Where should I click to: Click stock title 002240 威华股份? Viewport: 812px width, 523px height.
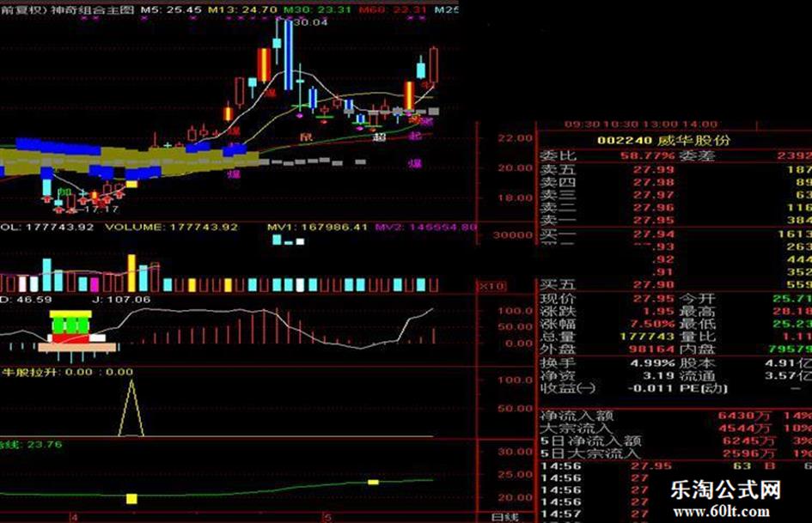663,140
